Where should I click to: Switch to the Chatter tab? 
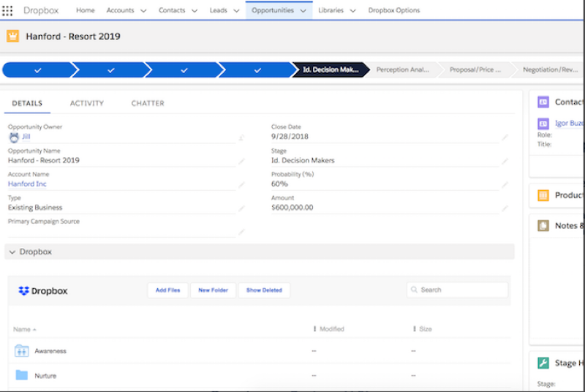[x=148, y=103]
